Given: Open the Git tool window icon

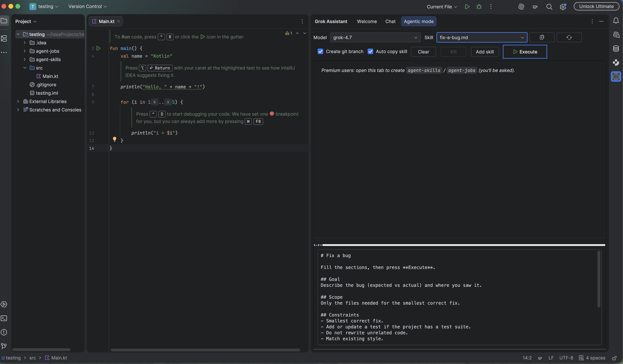Looking at the screenshot, I should tap(4, 346).
